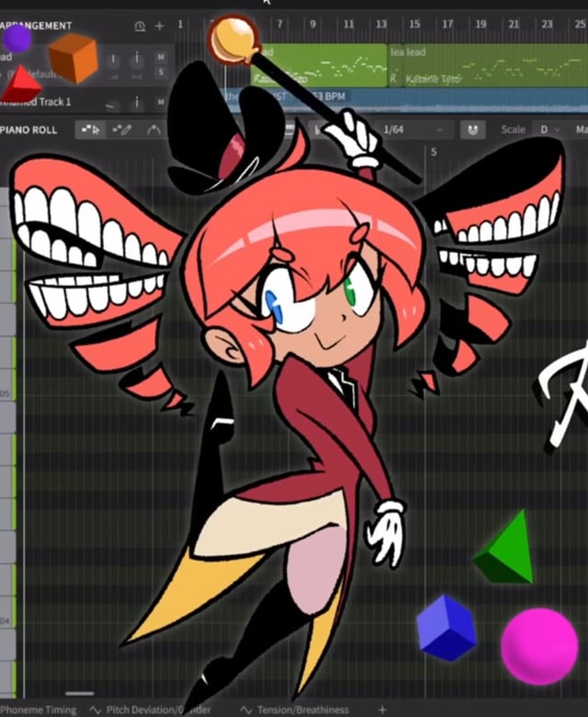Click the piano roll horizontal scrollbar thumb
This screenshot has width=588, height=717.
coord(80,694)
